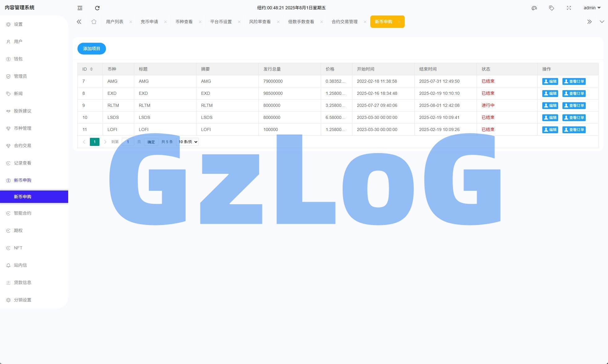Switch to the 平台币设置 tab
608x364 pixels.
pos(221,22)
